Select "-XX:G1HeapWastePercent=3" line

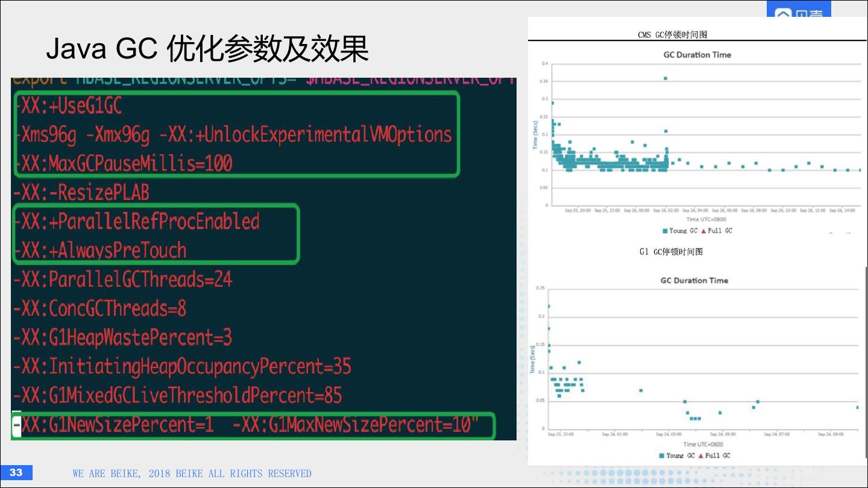[122, 337]
